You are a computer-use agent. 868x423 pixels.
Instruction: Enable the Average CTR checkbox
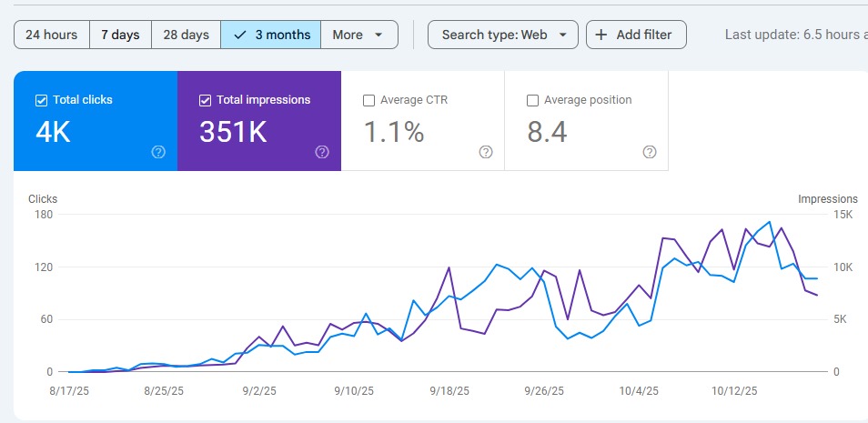click(368, 100)
